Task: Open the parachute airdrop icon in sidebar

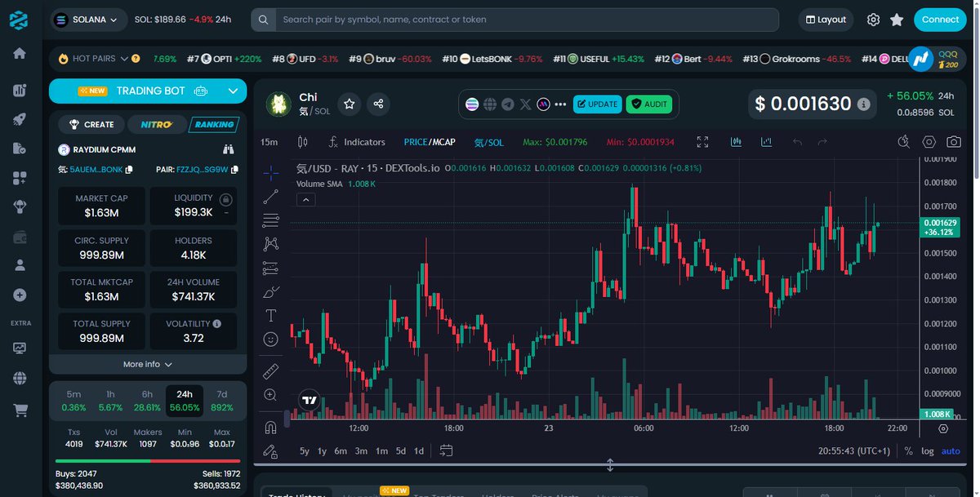Action: click(20, 207)
